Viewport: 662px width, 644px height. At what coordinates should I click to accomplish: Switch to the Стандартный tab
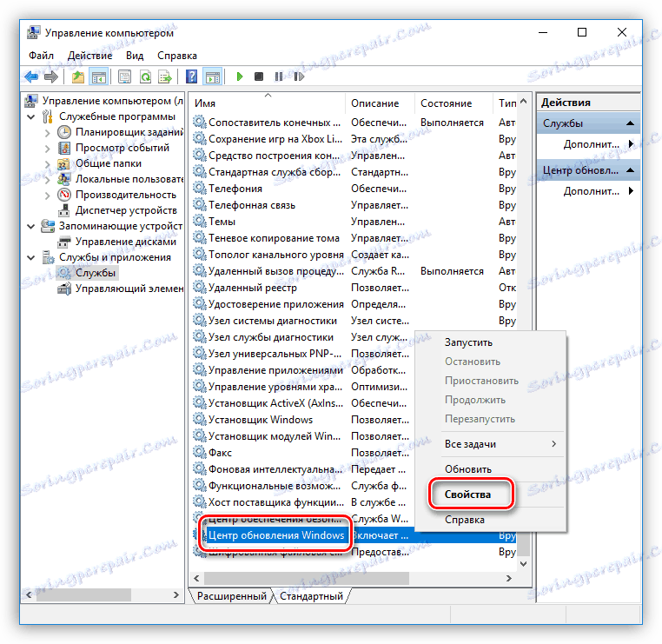coord(311,596)
